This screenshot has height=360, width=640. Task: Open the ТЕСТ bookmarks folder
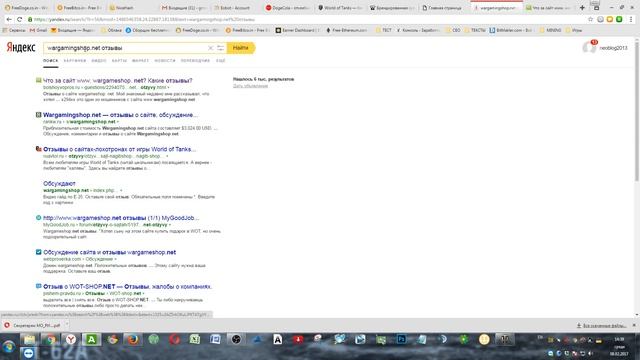(384, 30)
